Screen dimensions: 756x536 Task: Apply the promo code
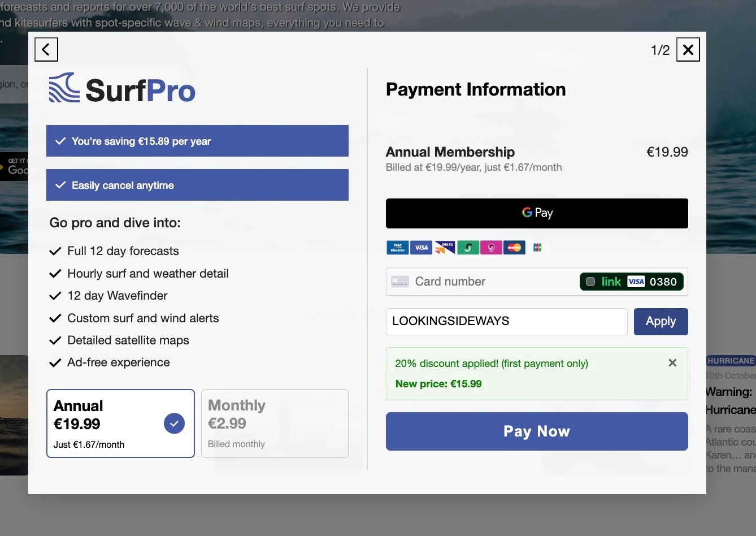661,321
